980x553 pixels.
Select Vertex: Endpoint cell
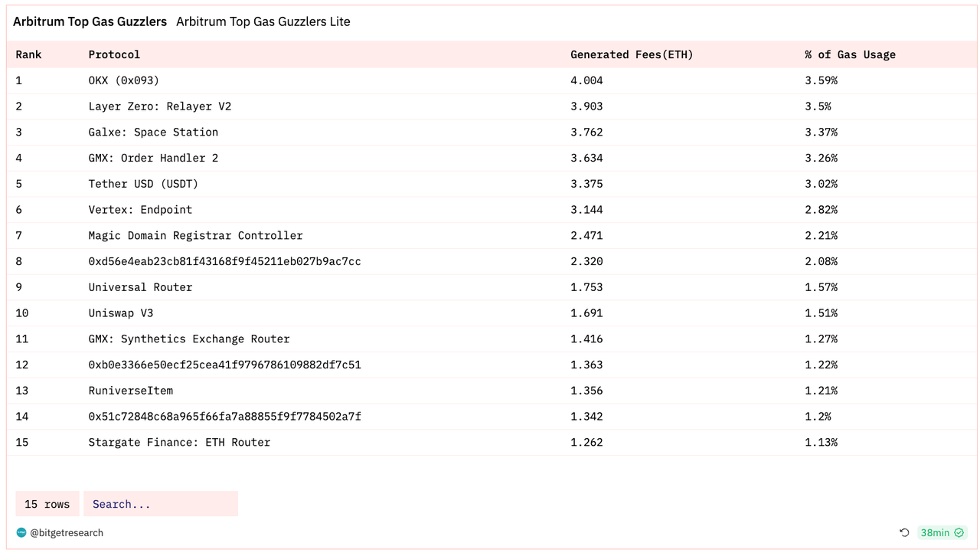pos(140,210)
